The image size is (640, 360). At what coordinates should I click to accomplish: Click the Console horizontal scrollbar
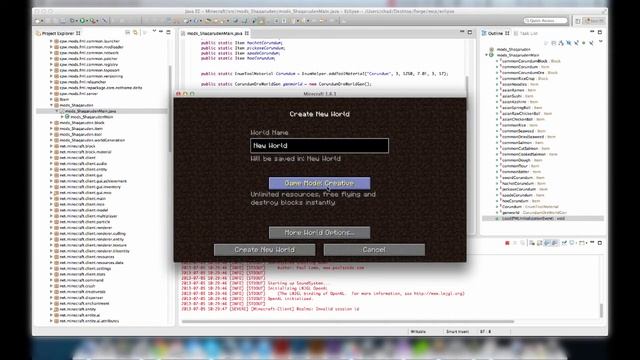click(x=347, y=321)
